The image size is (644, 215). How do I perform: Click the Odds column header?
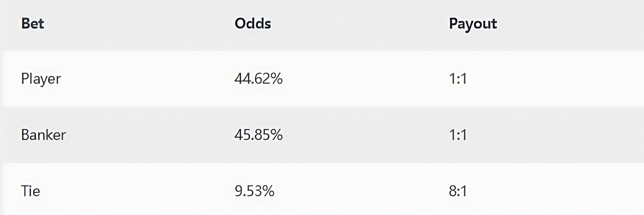(x=253, y=23)
